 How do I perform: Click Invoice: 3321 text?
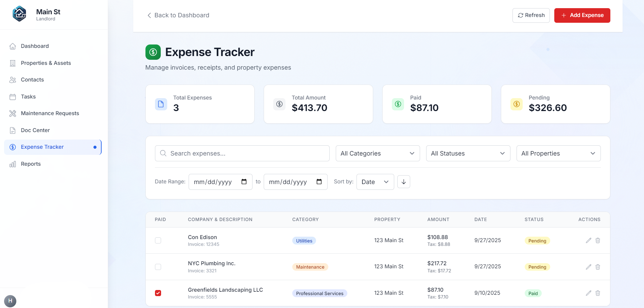click(x=202, y=271)
